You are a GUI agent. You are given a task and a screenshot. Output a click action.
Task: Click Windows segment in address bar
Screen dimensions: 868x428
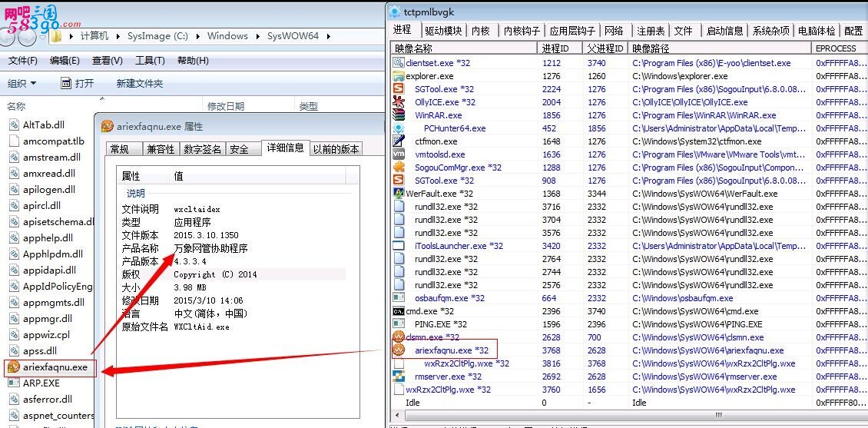227,36
